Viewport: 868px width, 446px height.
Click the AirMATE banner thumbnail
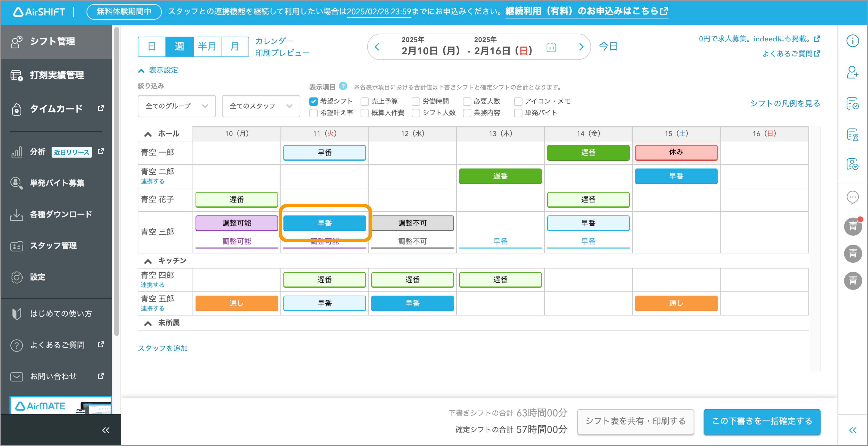point(60,405)
